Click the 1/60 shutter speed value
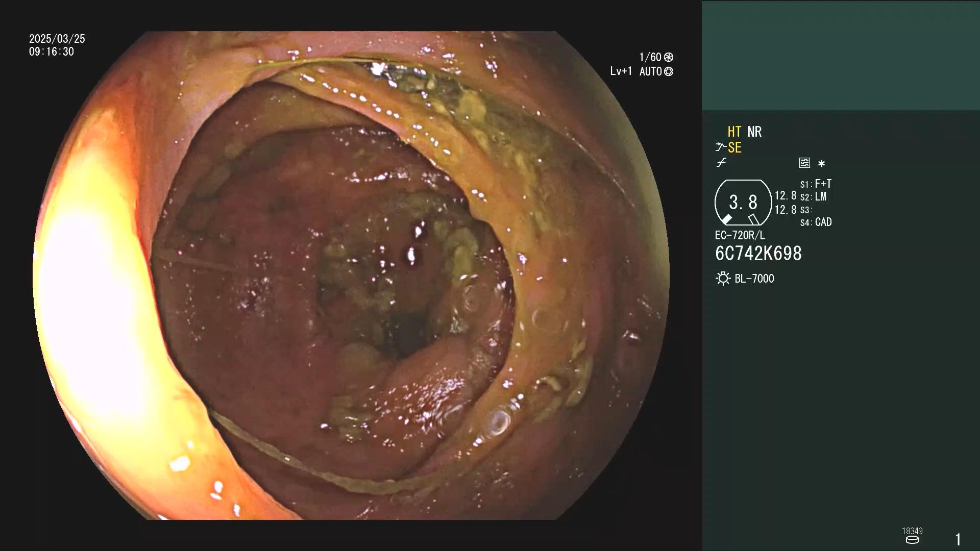This screenshot has height=551, width=980. [x=650, y=57]
